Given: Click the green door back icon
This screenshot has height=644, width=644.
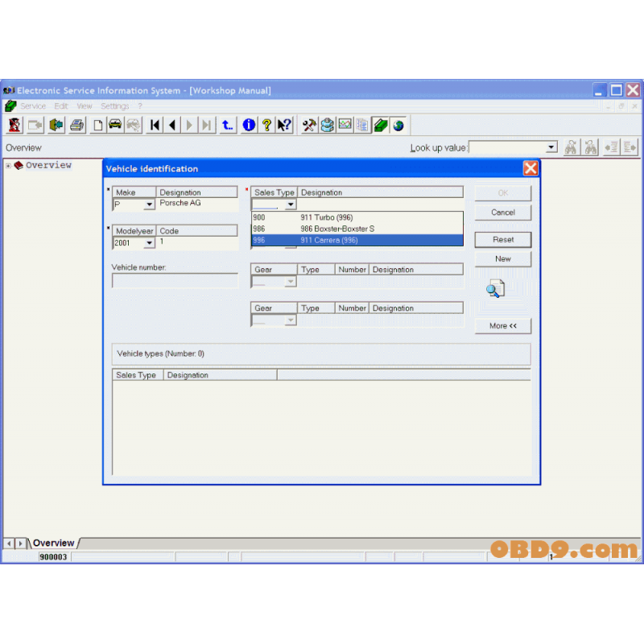Looking at the screenshot, I should pyautogui.click(x=56, y=125).
